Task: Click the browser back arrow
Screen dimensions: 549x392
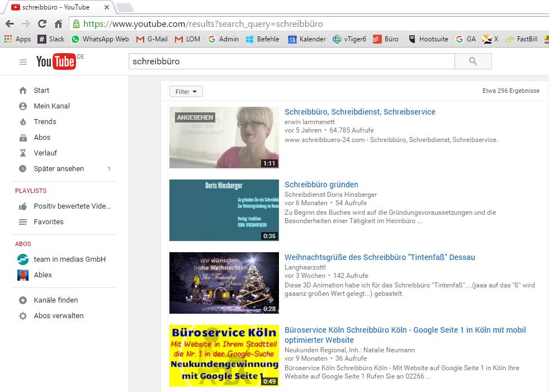Action: [10, 24]
